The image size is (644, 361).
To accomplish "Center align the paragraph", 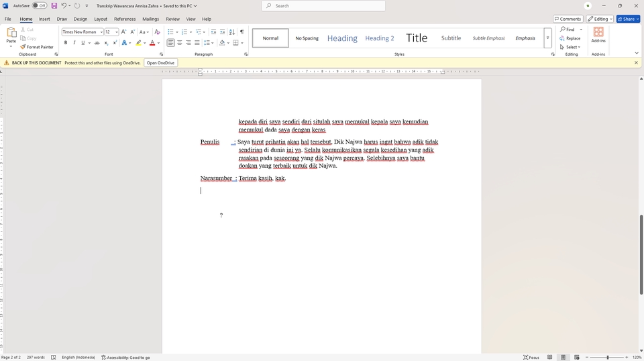I will 180,43.
